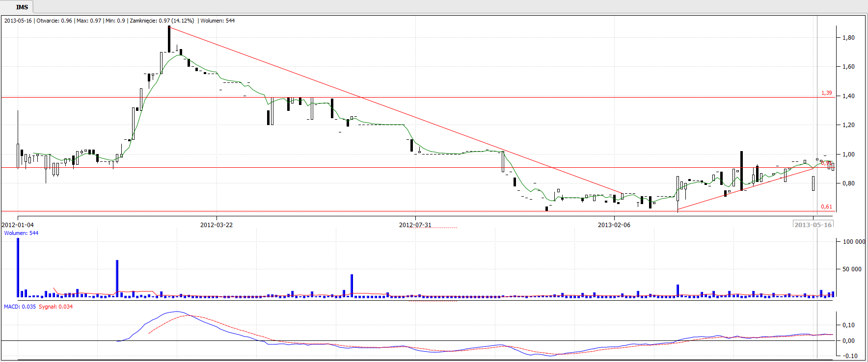Click the 100 000 volume axis label
The image size is (868, 362).
854,242
